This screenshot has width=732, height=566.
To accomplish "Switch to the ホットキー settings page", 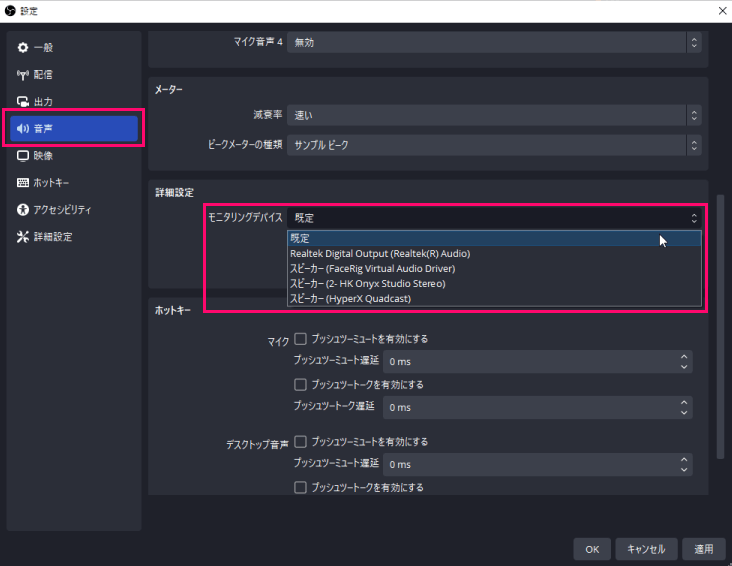I will coord(74,183).
